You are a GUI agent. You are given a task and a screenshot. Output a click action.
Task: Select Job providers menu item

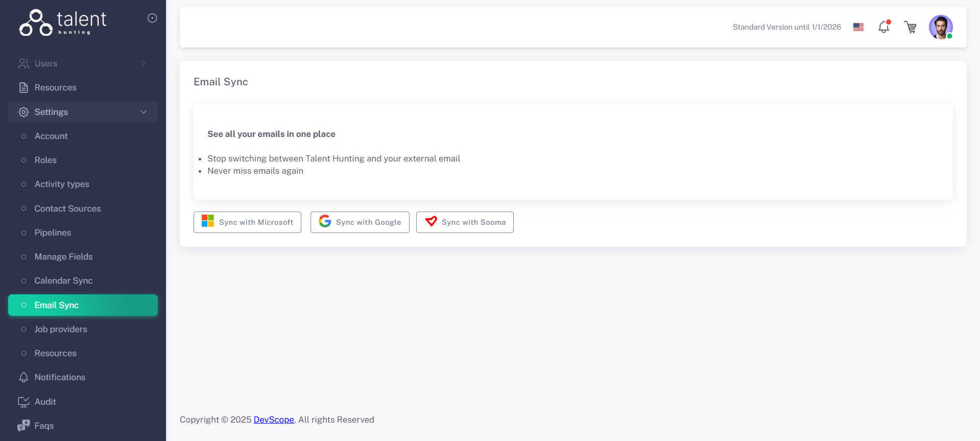pyautogui.click(x=61, y=329)
